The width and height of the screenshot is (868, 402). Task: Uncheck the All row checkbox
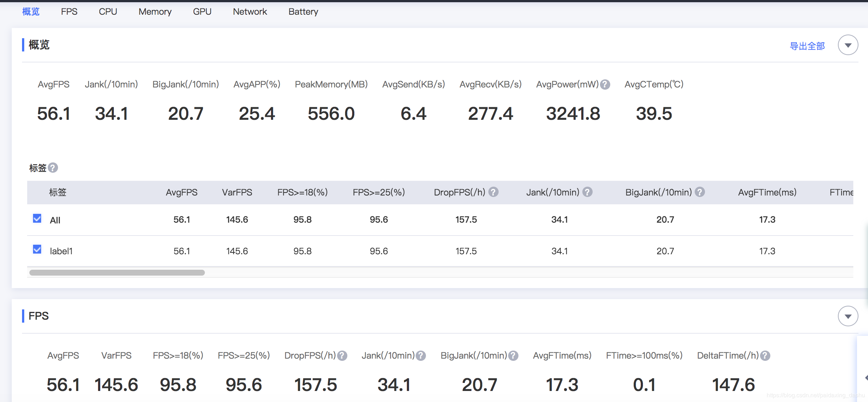[37, 219]
